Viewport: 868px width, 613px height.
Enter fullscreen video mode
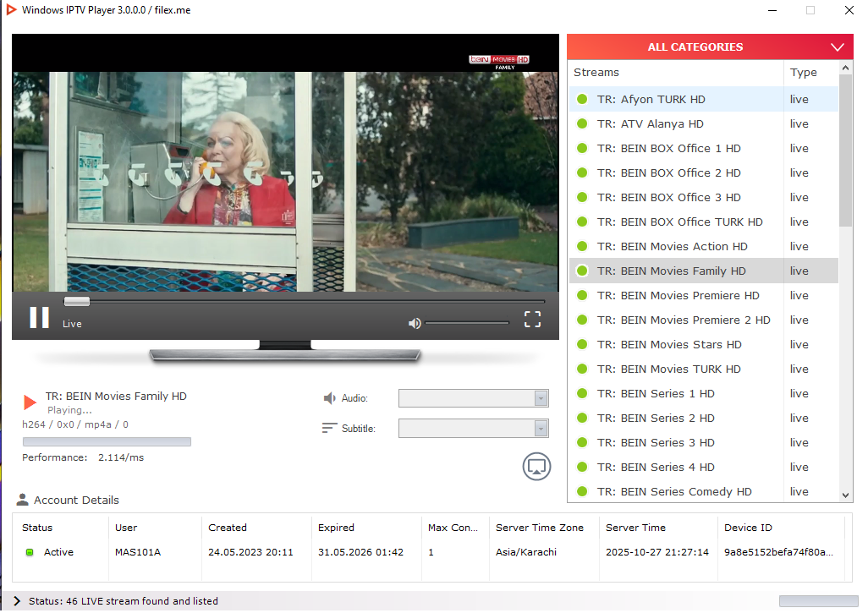[x=532, y=319]
